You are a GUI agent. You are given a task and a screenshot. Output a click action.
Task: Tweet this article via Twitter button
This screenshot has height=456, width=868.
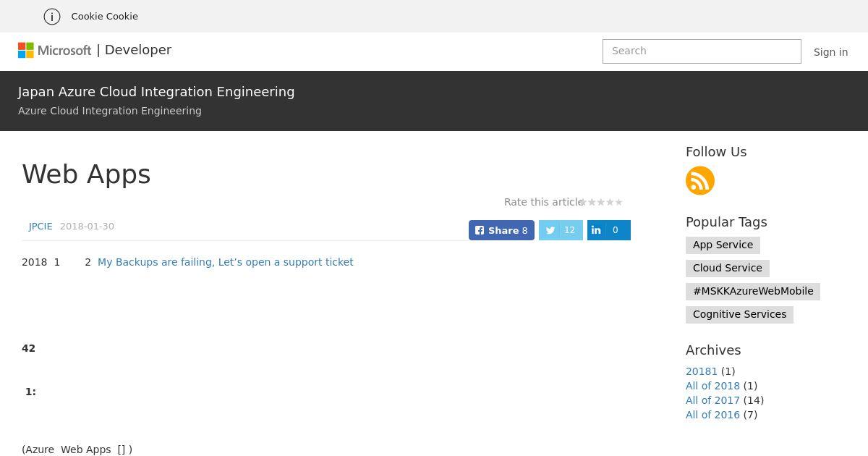click(561, 230)
